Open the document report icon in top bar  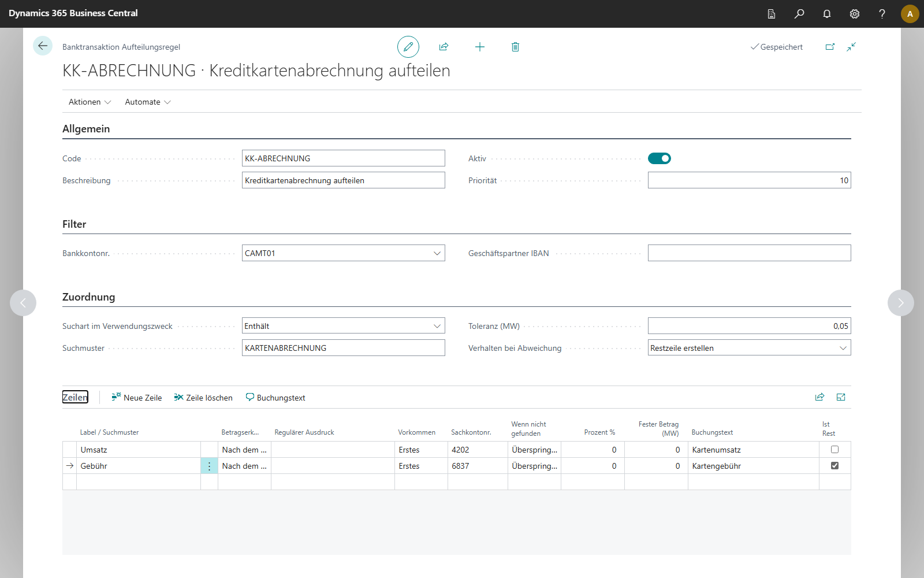(x=772, y=13)
